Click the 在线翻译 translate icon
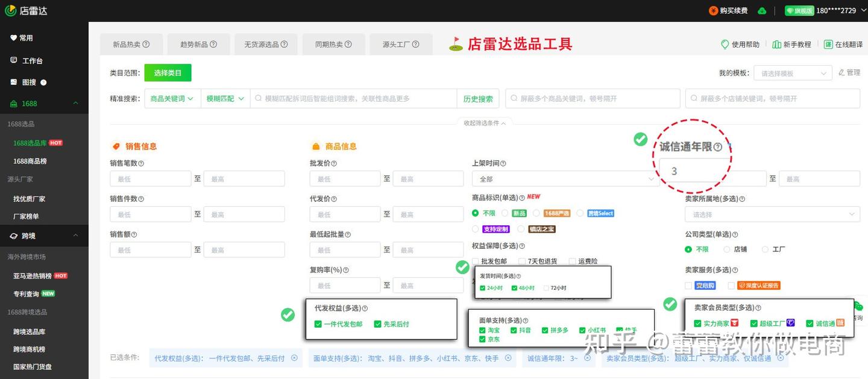868x379 pixels. pyautogui.click(x=829, y=45)
